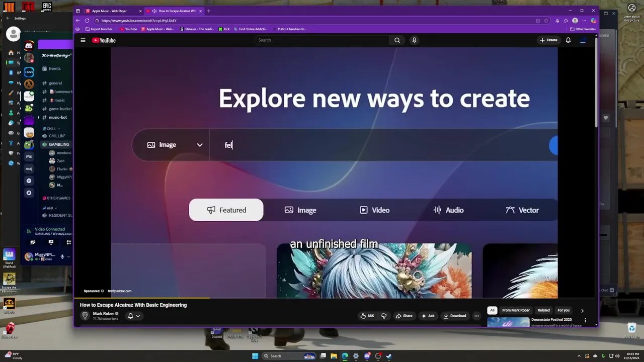
Task: Collapse the CHILL category in Discord
Action: click(x=51, y=129)
